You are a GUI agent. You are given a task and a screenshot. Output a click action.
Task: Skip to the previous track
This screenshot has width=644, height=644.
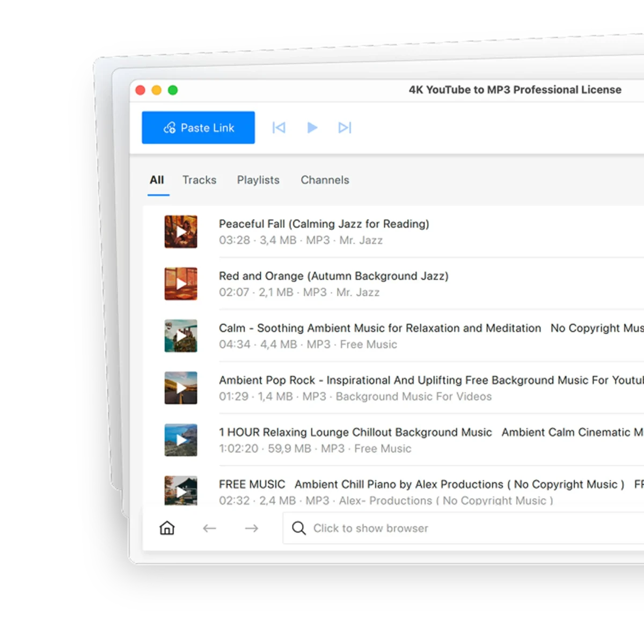[x=279, y=128]
